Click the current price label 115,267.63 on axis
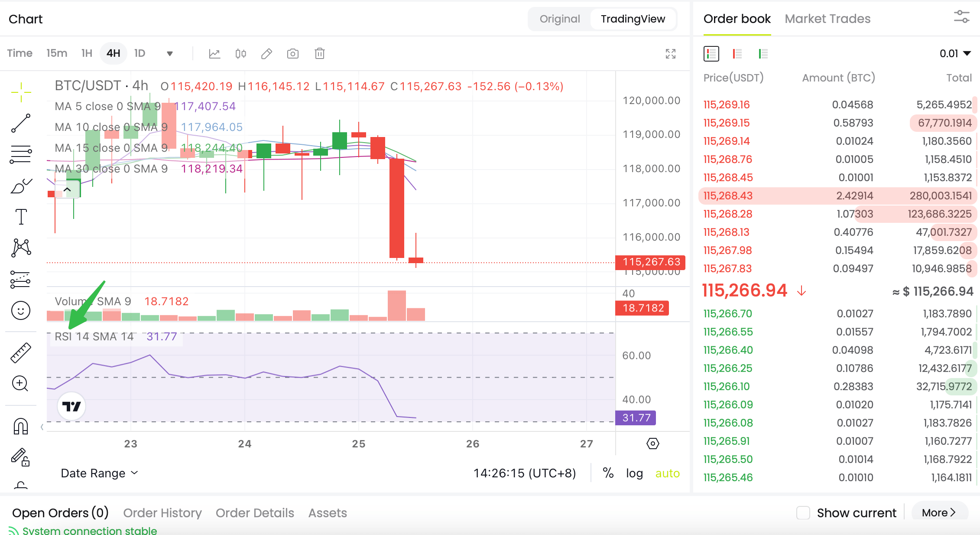This screenshot has width=980, height=535. (650, 262)
